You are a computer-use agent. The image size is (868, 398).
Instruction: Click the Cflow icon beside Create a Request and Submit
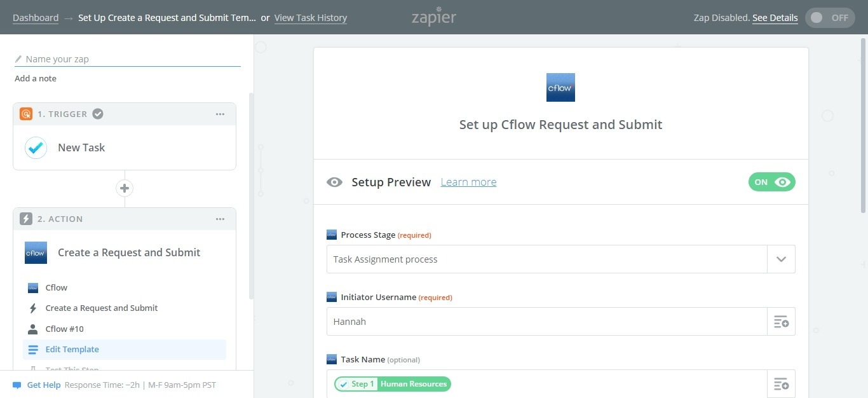coord(36,252)
